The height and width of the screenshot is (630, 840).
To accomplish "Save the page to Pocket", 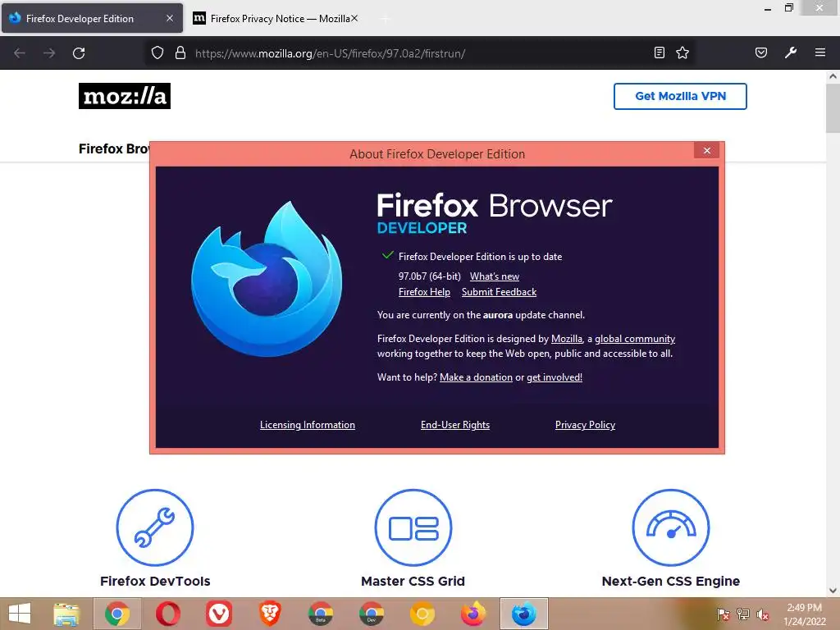I will (760, 52).
